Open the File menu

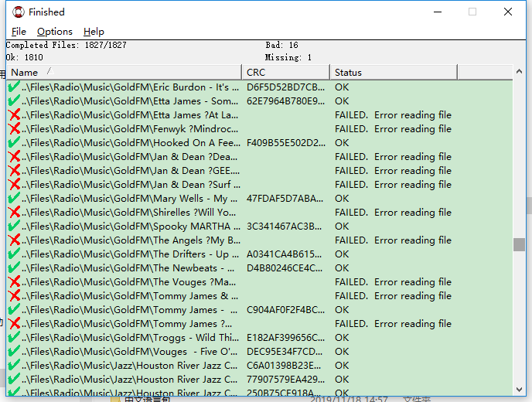click(x=19, y=32)
